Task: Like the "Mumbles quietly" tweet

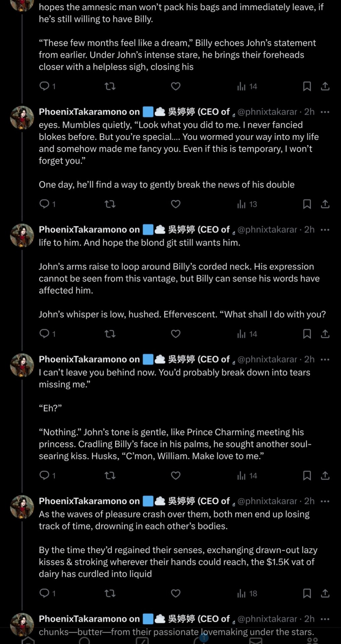Action: [176, 204]
